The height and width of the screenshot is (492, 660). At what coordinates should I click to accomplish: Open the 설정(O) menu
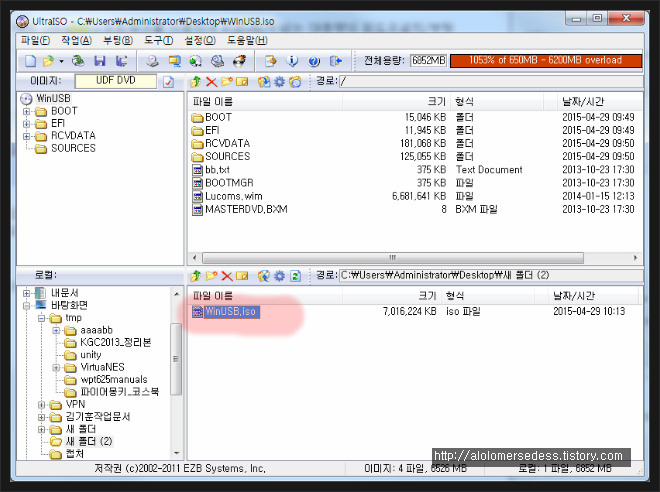click(x=200, y=40)
